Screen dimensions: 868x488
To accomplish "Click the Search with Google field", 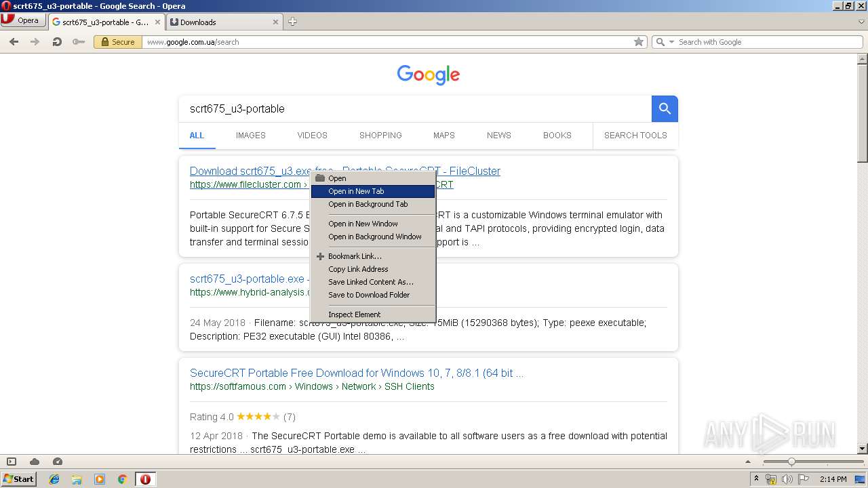I will point(757,42).
